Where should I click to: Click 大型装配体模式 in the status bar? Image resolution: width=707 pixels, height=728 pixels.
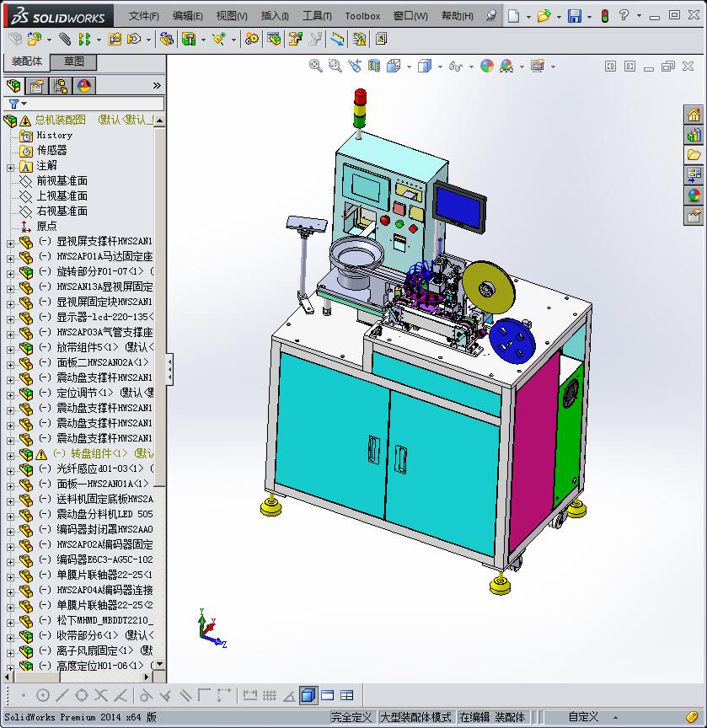pyautogui.click(x=415, y=717)
